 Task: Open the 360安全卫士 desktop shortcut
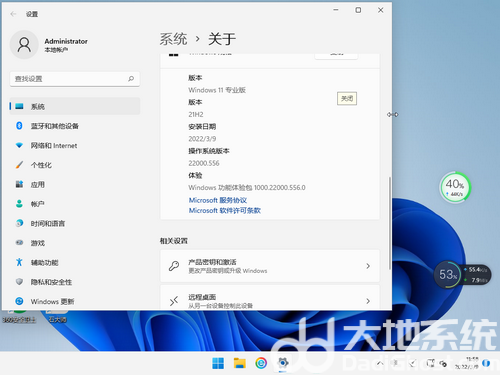click(19, 316)
